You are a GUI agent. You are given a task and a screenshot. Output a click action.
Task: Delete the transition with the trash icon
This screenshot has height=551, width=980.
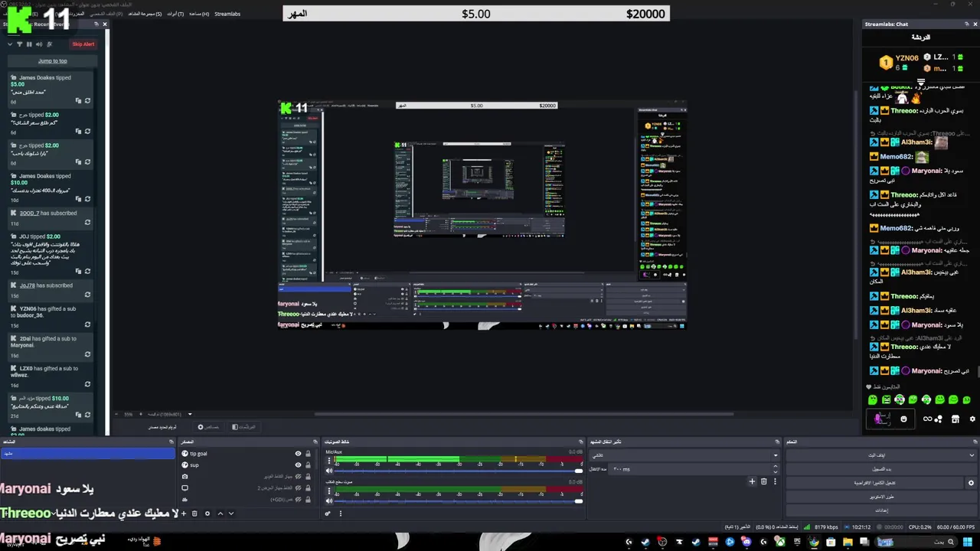pyautogui.click(x=763, y=481)
